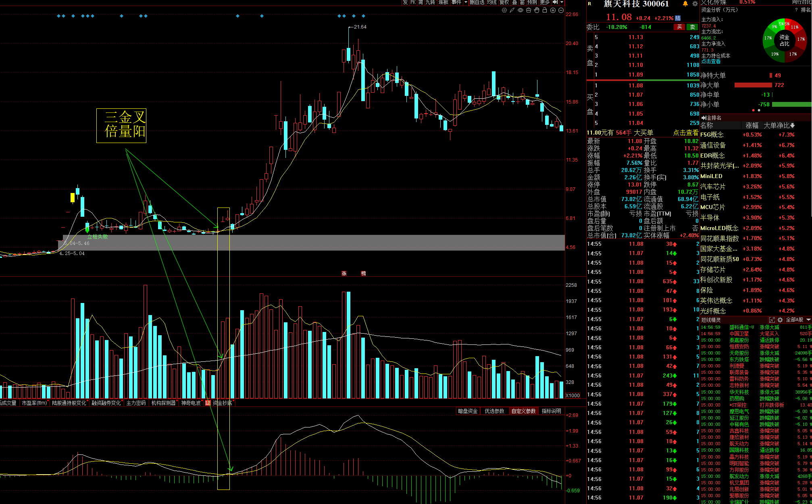Switch to 自定义参数 tab
Screen dimensions: 812x504
click(523, 411)
